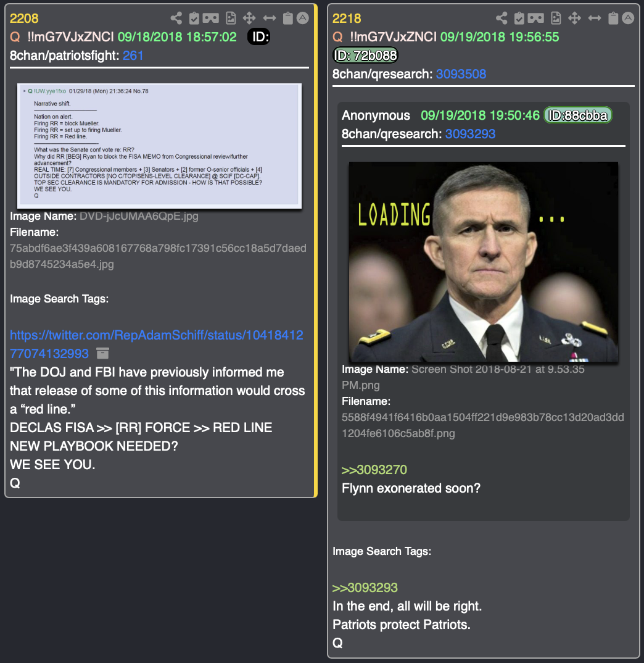Click the VR goggles icon on post 2208

click(x=211, y=18)
